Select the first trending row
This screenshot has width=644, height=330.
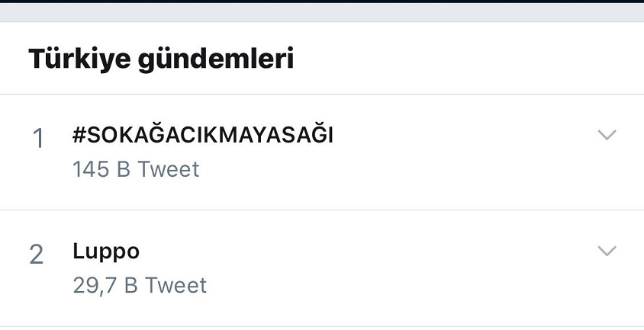tap(322, 152)
